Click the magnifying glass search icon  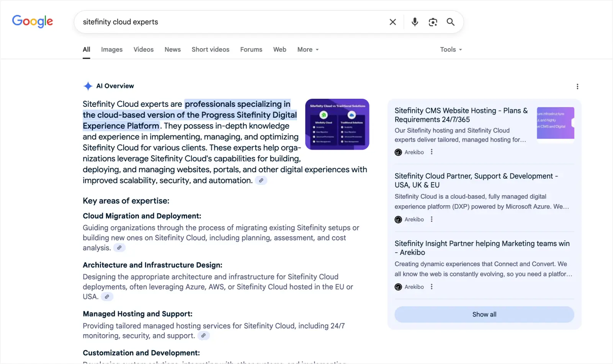[451, 22]
